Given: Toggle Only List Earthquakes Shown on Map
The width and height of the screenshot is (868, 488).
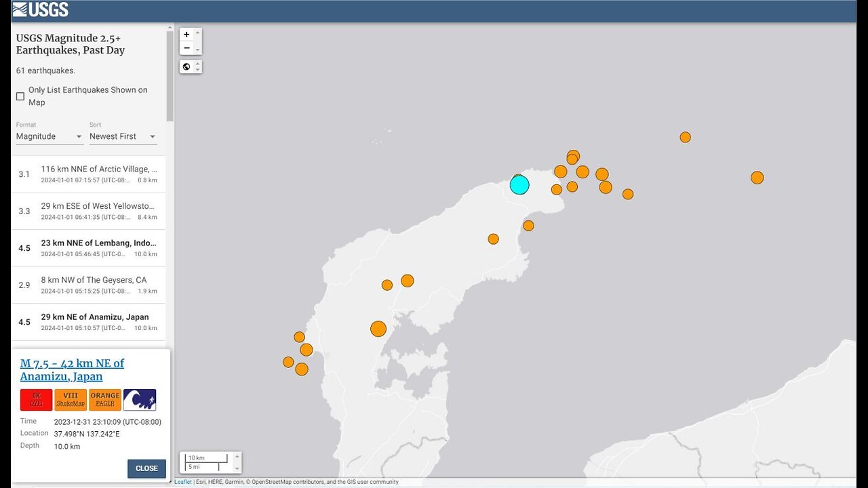Looking at the screenshot, I should (20, 96).
